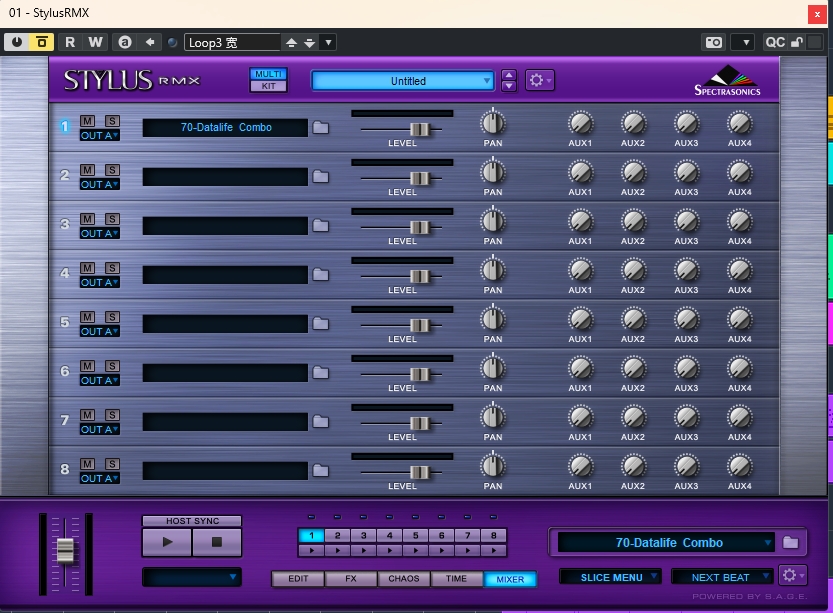The height and width of the screenshot is (613, 833).
Task: Switch to the TIME page
Action: pos(456,578)
